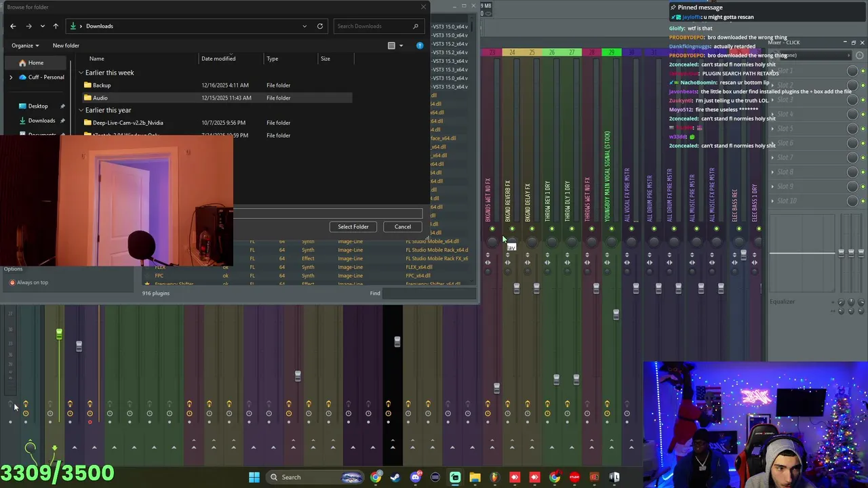Image resolution: width=868 pixels, height=488 pixels.
Task: Open the FL Studio taskbar icon
Action: pos(494,477)
